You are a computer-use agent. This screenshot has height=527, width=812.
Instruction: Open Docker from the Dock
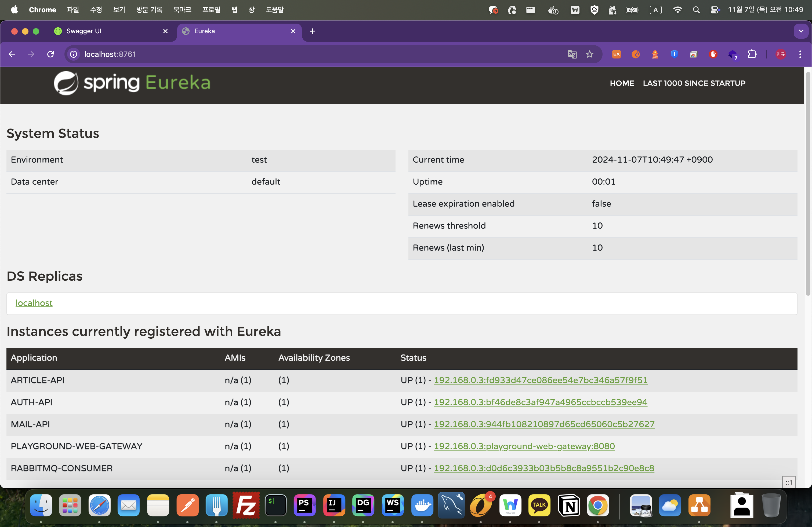coord(422,505)
